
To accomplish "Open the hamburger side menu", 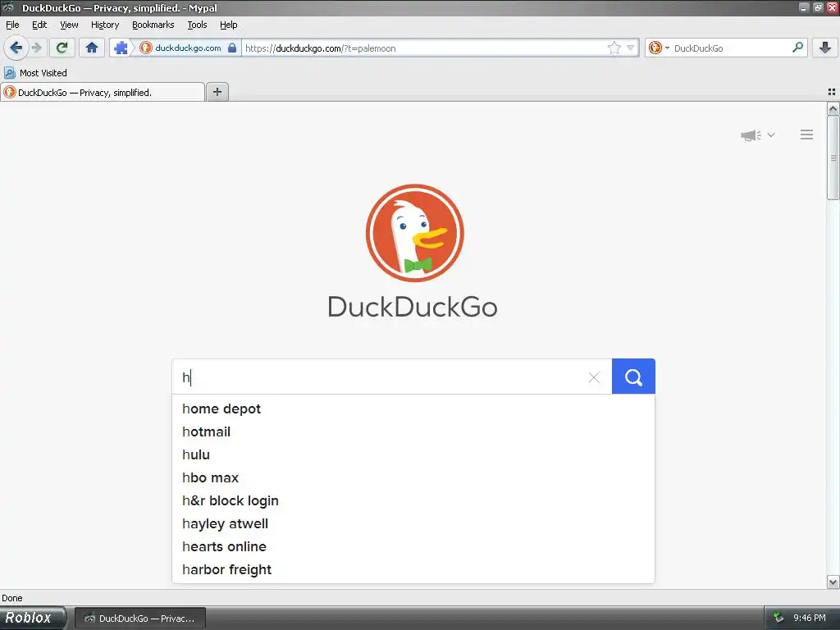I will tap(807, 135).
